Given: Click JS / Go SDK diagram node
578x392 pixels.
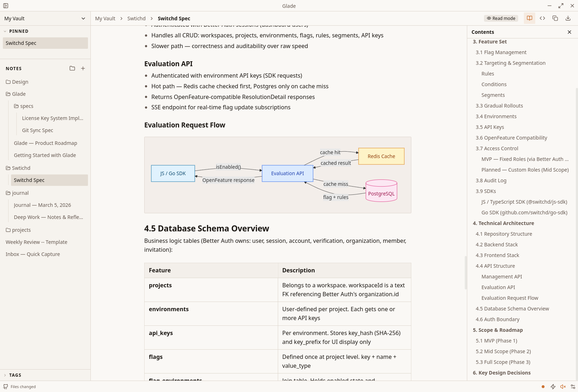Looking at the screenshot, I should (173, 173).
